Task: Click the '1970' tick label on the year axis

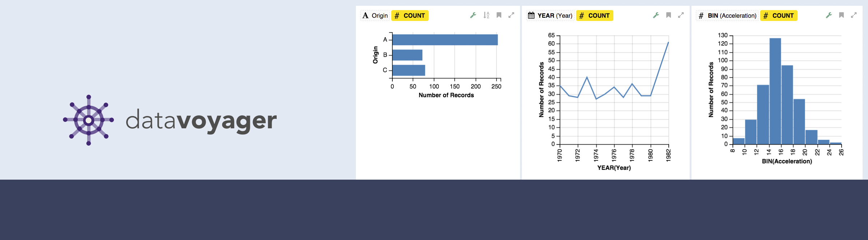Action: click(559, 155)
